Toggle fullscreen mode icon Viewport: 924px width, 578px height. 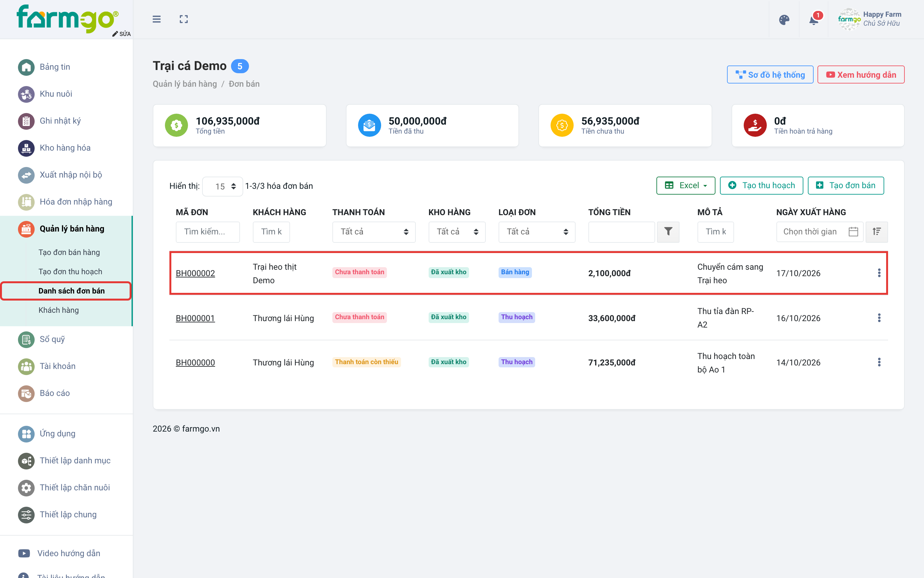click(184, 19)
